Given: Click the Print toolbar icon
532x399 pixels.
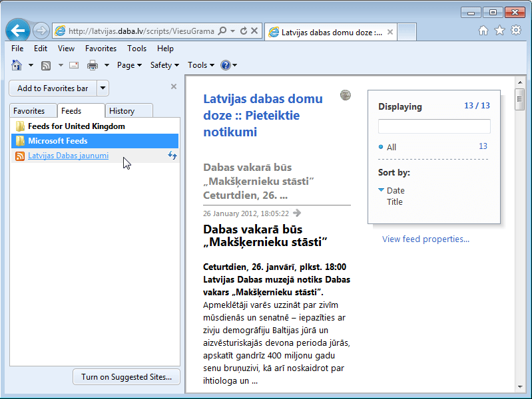Looking at the screenshot, I should 93,65.
